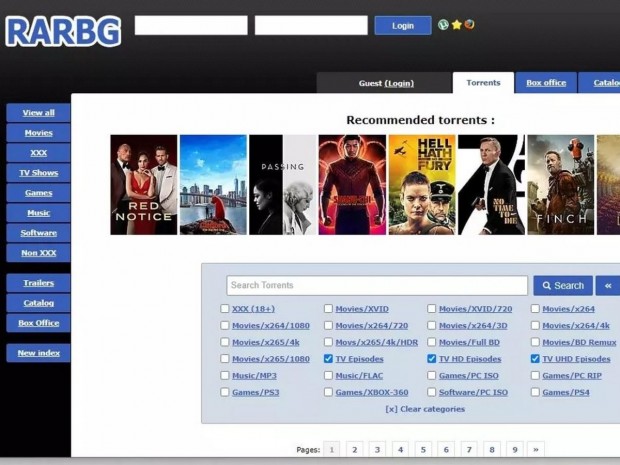Open the Shang-Chi poster
The height and width of the screenshot is (465, 620).
pos(352,185)
